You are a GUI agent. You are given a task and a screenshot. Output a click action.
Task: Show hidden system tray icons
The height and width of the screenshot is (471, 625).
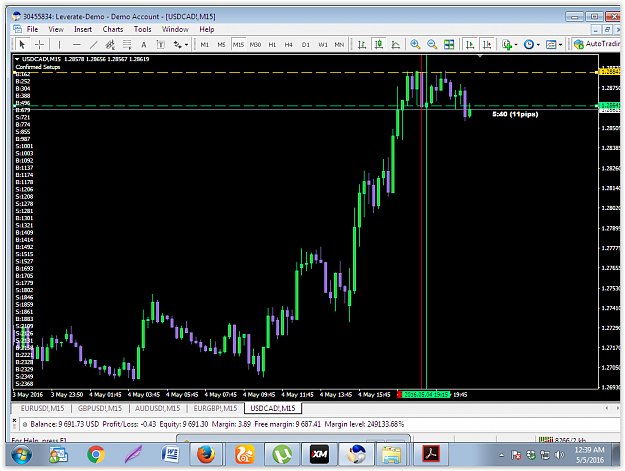(x=501, y=455)
